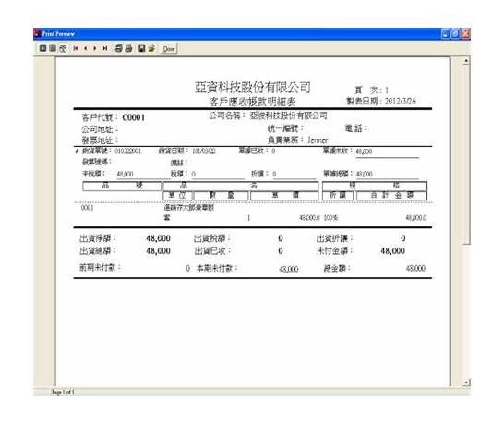Minimize the Print Preview window
The height and width of the screenshot is (424, 504).
446,33
